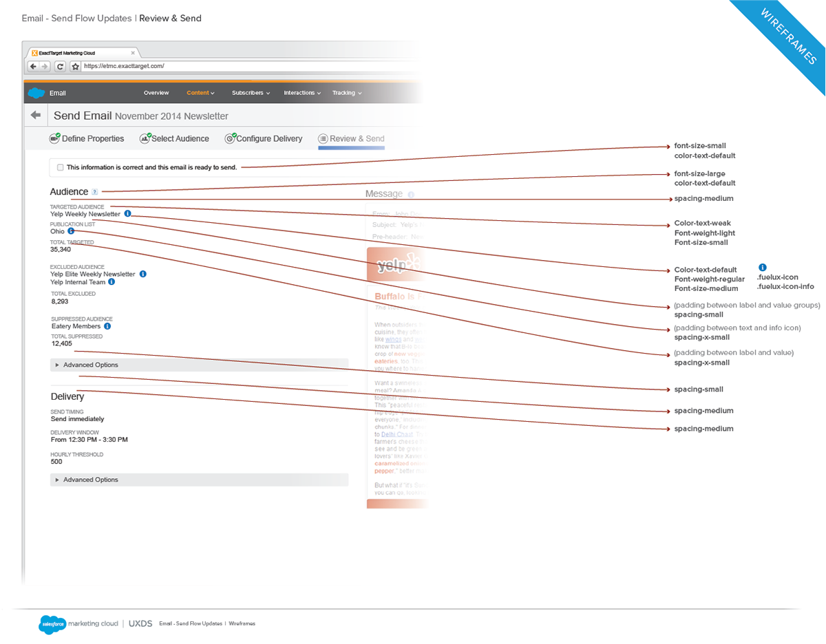
Task: Click info icon beside Yelp Internal Team
Action: 112,282
